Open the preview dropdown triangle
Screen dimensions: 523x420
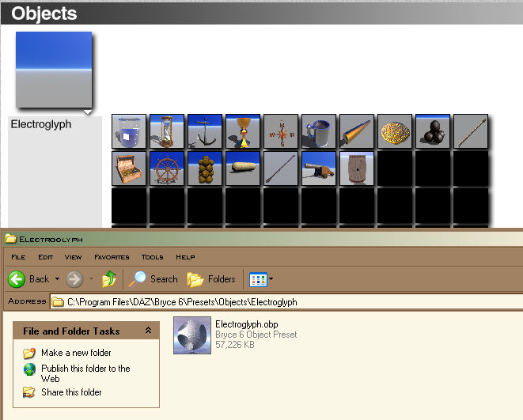pyautogui.click(x=88, y=112)
